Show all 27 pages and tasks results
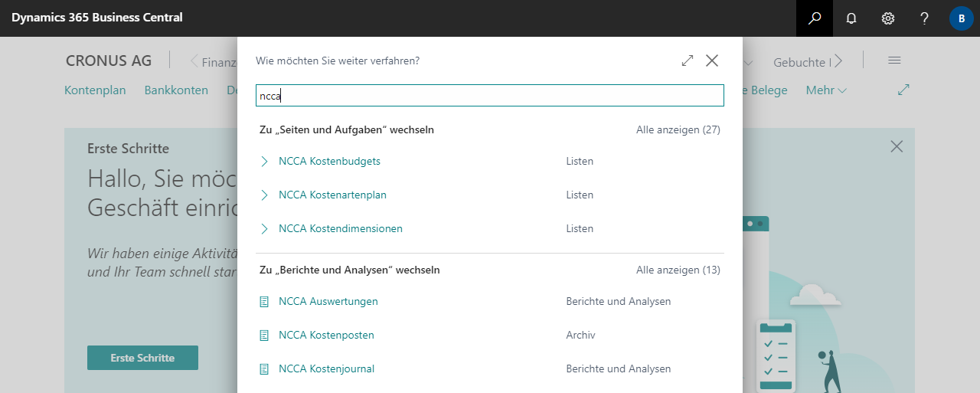Image resolution: width=980 pixels, height=393 pixels. point(678,129)
